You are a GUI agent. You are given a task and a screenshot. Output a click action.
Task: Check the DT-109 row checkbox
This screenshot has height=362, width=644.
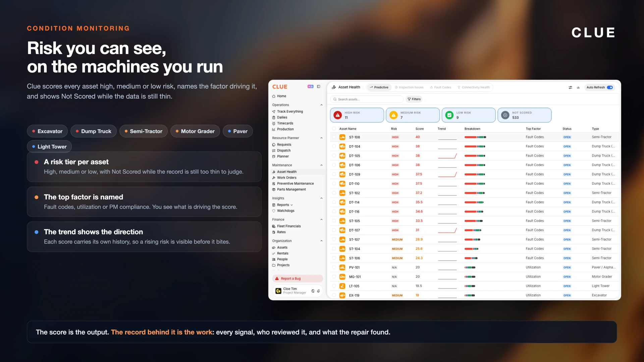click(x=334, y=174)
